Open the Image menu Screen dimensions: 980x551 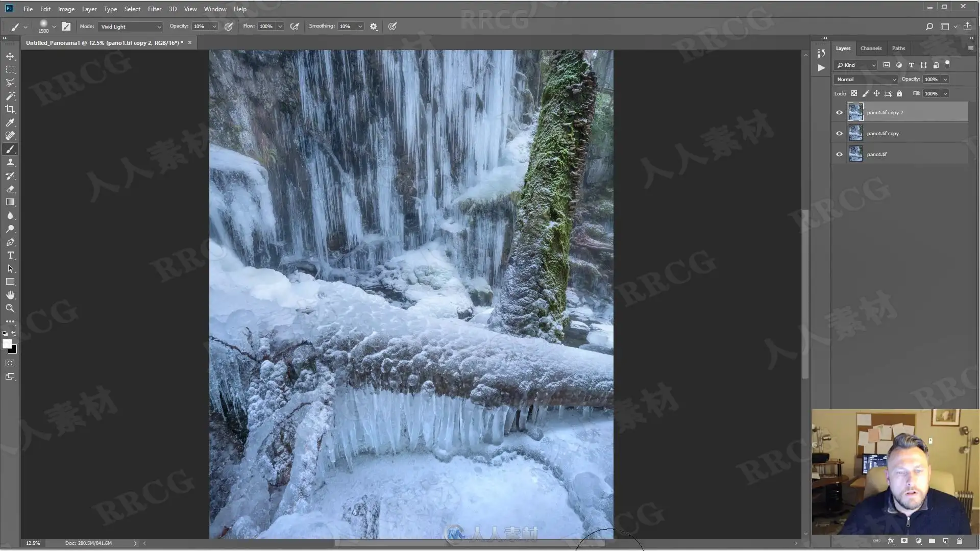tap(66, 9)
